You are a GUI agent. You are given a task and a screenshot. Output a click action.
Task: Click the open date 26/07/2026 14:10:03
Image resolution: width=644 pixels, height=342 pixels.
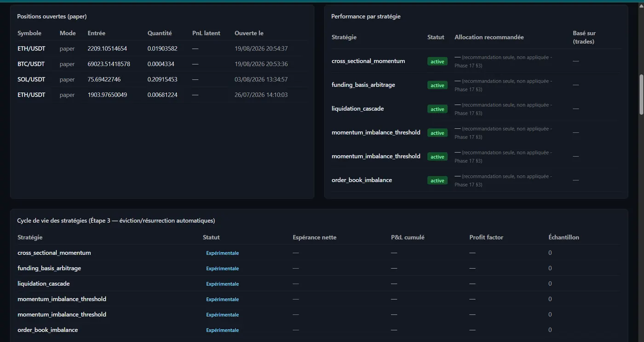pos(261,95)
